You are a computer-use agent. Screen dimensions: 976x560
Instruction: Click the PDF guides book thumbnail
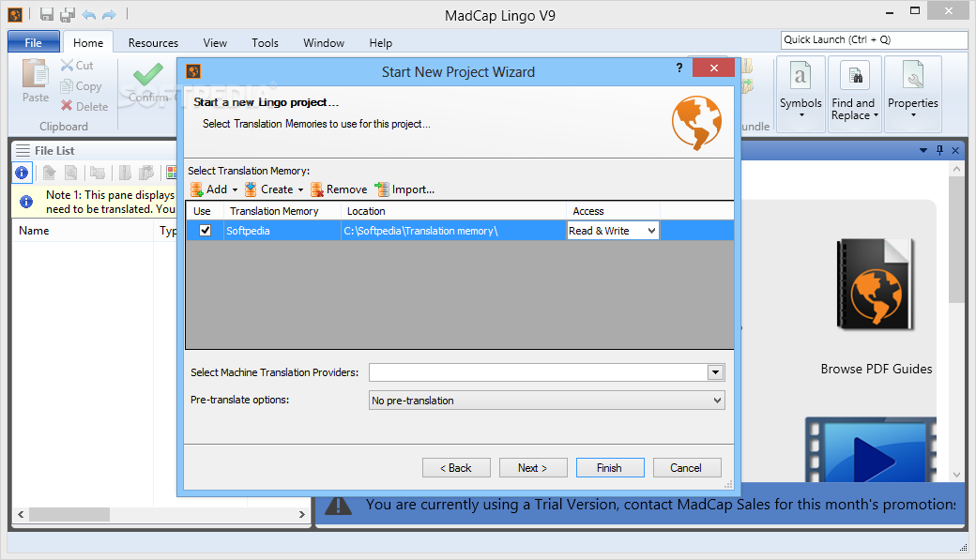(876, 283)
